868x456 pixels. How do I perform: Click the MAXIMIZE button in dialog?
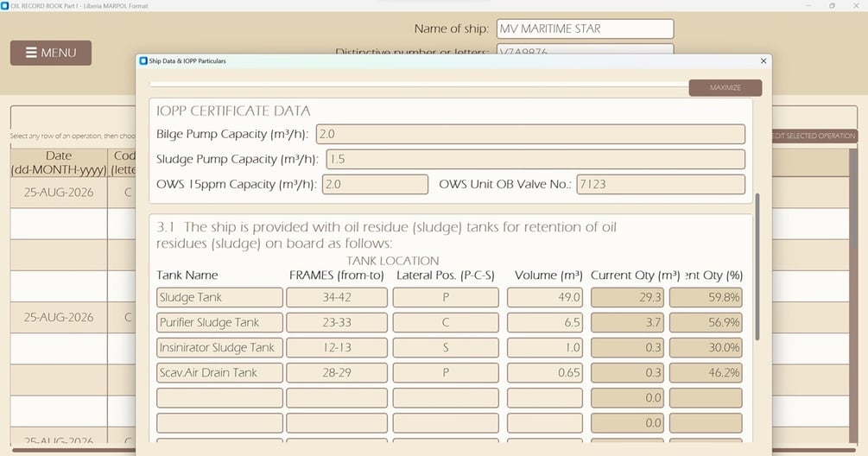pyautogui.click(x=725, y=87)
